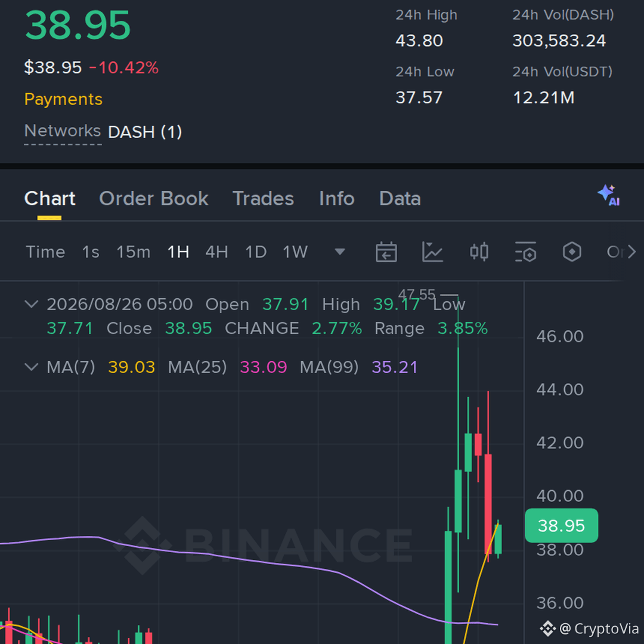Click the 2026/08/26 05:00 candle timestamp

coord(119,304)
